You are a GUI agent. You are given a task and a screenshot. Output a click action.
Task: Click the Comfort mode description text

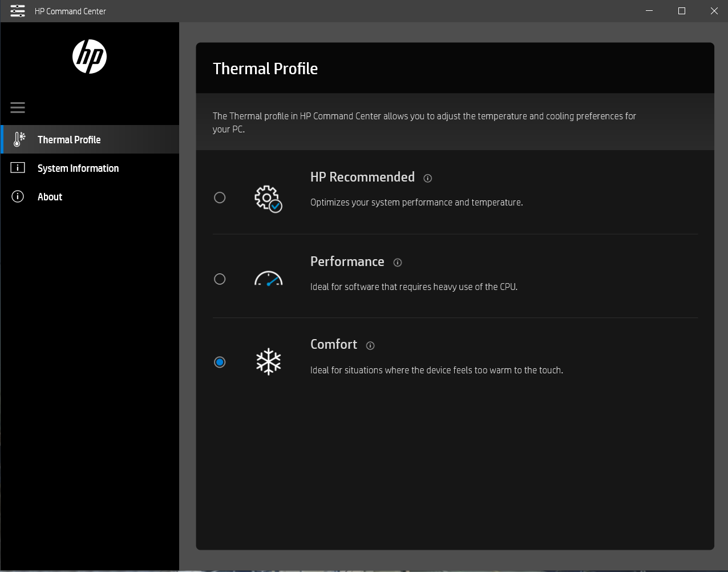436,370
